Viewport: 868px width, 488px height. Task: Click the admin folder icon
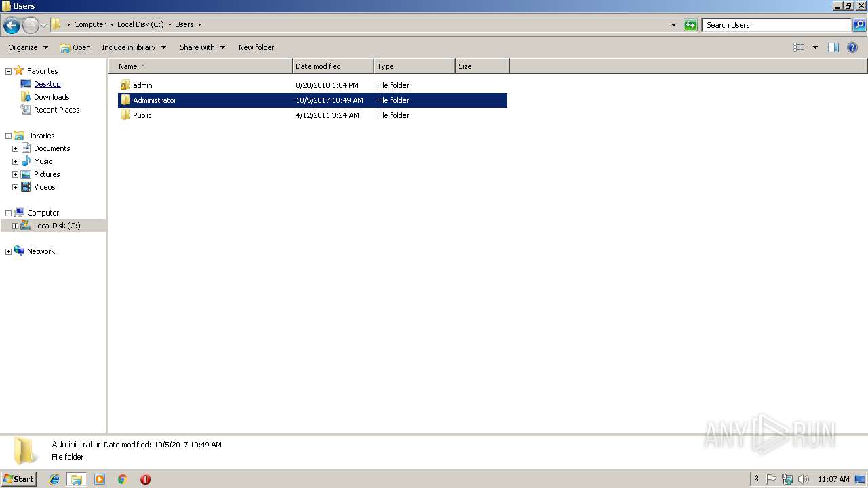[125, 85]
